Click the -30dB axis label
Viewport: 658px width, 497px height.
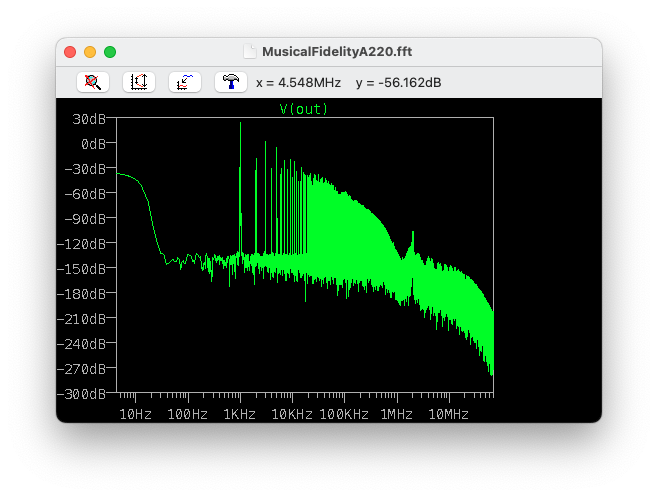click(85, 169)
